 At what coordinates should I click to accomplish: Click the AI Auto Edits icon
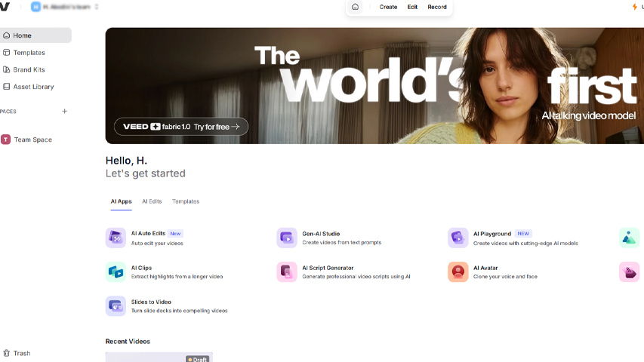click(116, 238)
